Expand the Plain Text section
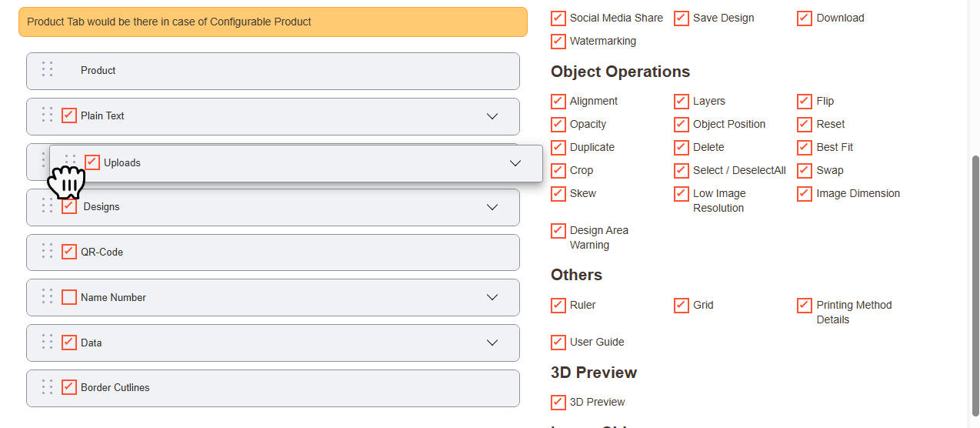 (x=492, y=116)
